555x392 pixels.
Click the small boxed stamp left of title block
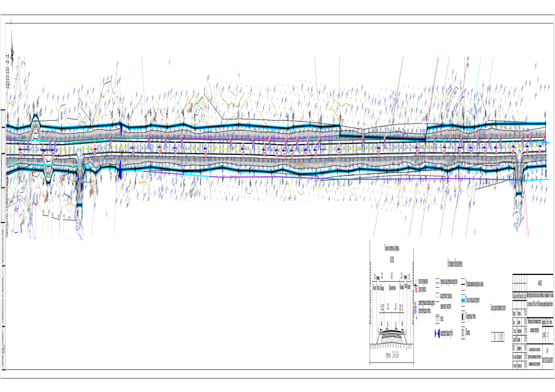pos(499,337)
